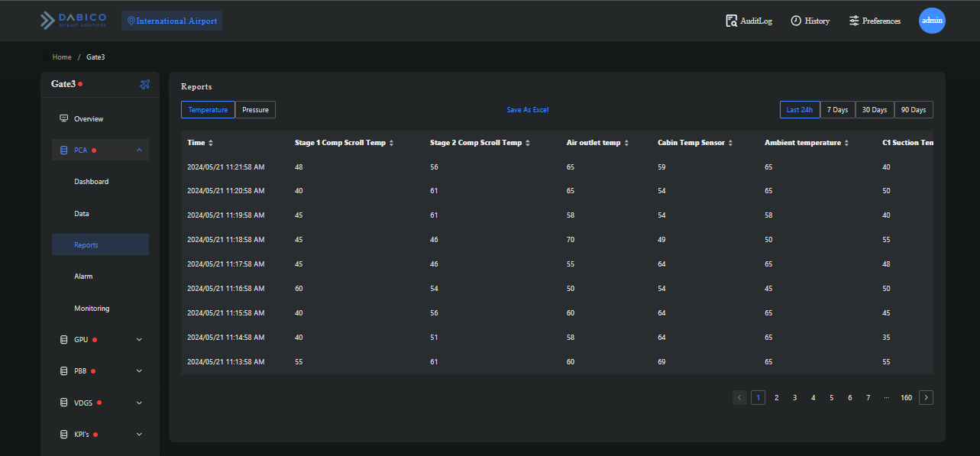Image resolution: width=980 pixels, height=456 pixels.
Task: Click the airplane icon next to Gate3
Action: pos(145,84)
